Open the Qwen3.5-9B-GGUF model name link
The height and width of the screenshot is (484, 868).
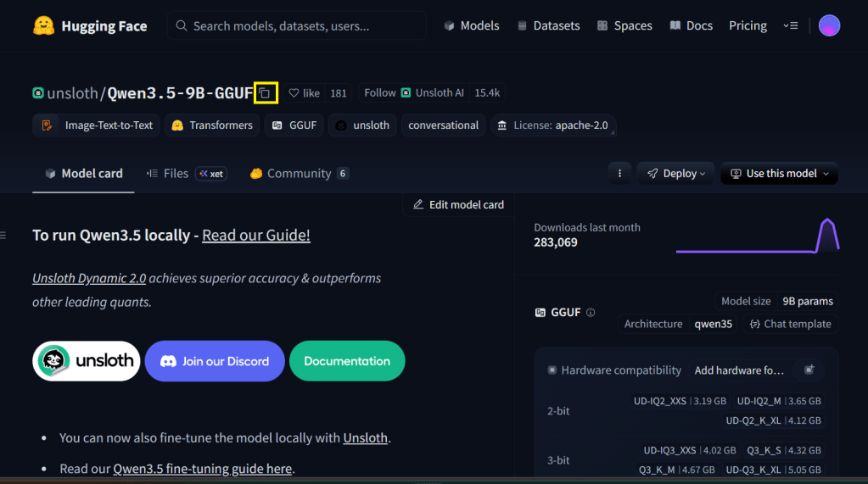click(180, 93)
